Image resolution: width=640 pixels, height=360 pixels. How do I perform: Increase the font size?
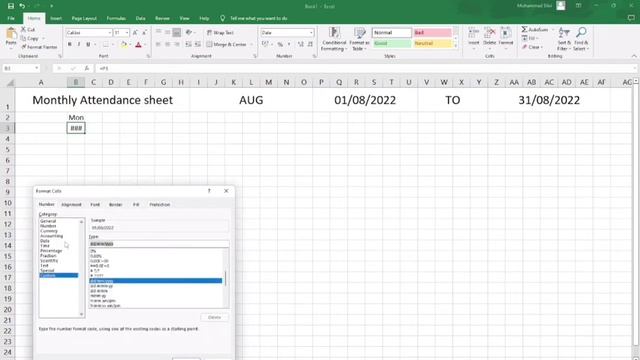pyautogui.click(x=135, y=32)
